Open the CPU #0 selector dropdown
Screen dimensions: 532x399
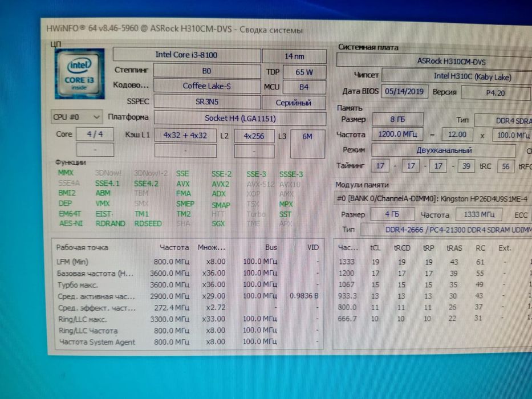pyautogui.click(x=76, y=117)
